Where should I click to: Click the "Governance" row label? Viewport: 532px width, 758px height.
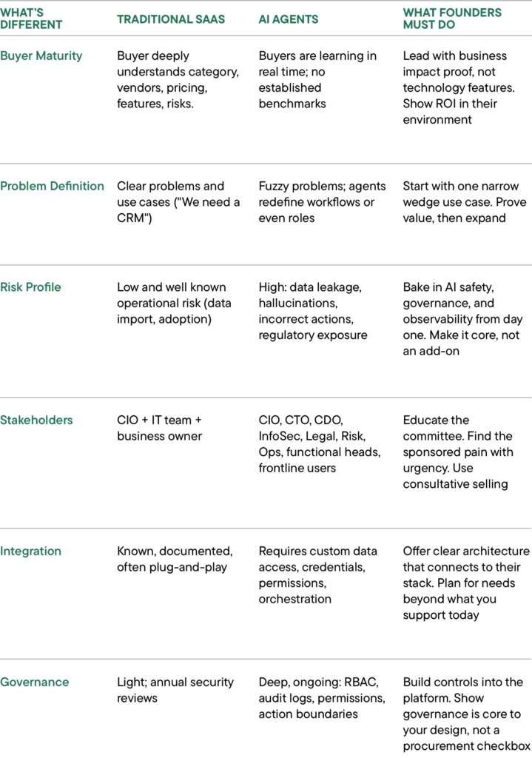tap(34, 682)
